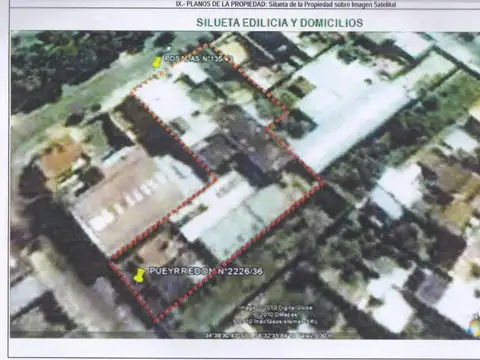Click the yellow pushpin next to Posadas address
The height and width of the screenshot is (360, 480).
pos(156,63)
